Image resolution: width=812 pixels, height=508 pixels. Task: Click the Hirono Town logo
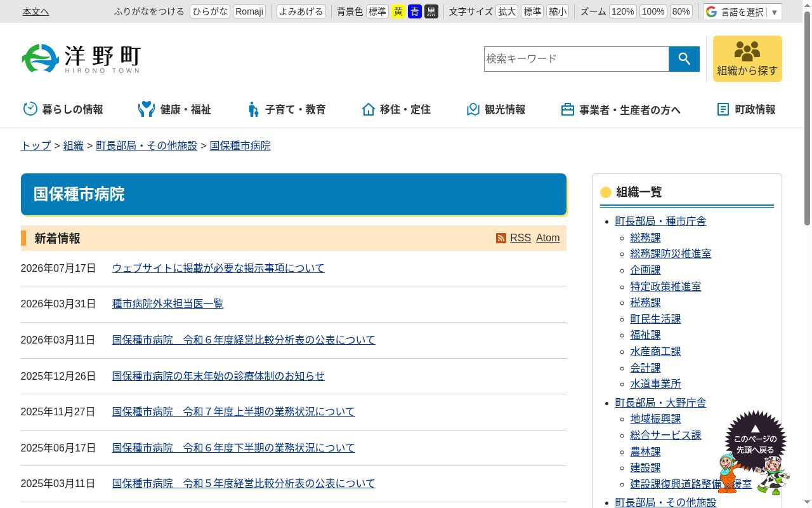click(81, 58)
